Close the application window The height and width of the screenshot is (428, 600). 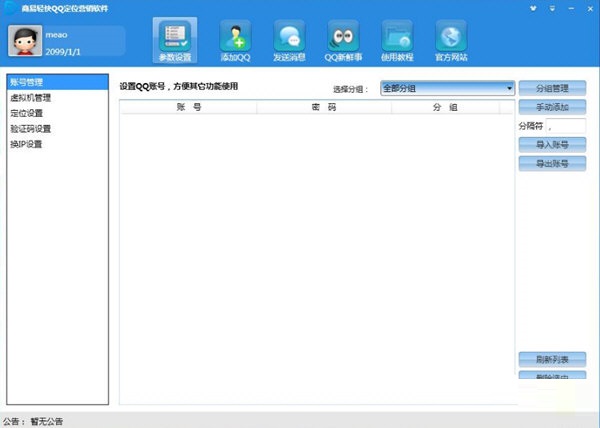pyautogui.click(x=590, y=8)
